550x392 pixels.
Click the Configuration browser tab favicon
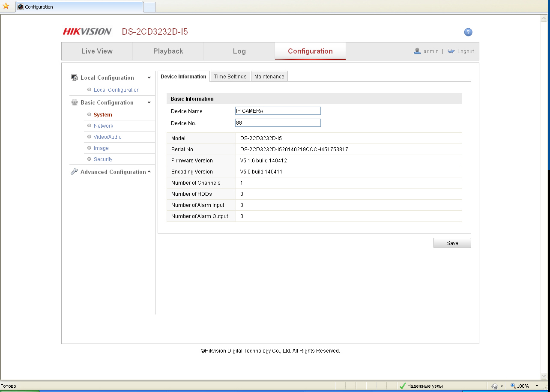pos(21,7)
